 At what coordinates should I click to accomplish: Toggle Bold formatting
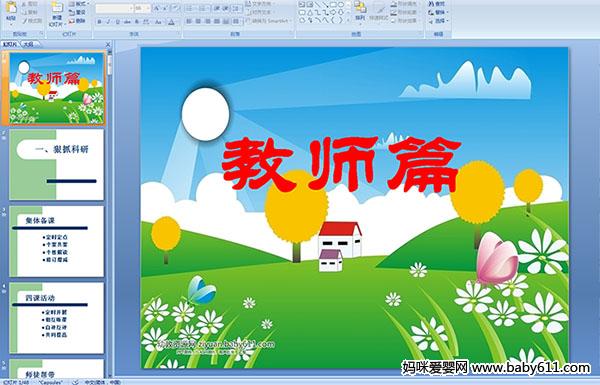tap(99, 22)
